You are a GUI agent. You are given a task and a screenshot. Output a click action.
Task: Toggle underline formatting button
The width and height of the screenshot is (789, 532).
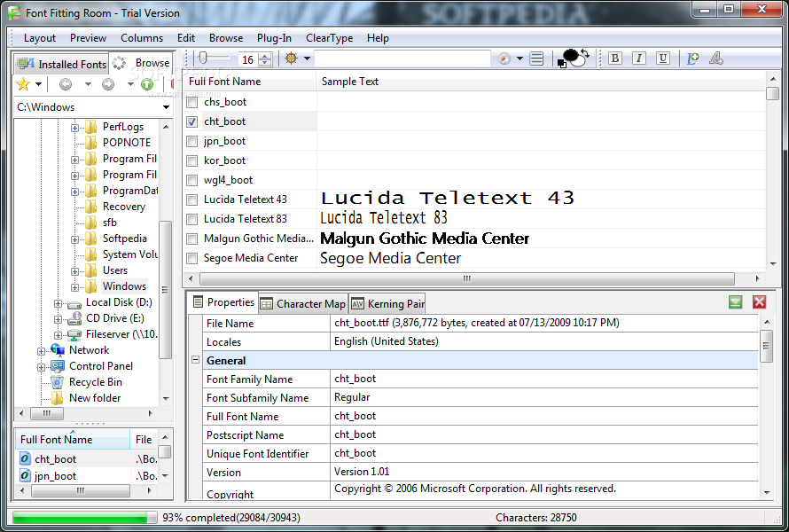tap(663, 59)
